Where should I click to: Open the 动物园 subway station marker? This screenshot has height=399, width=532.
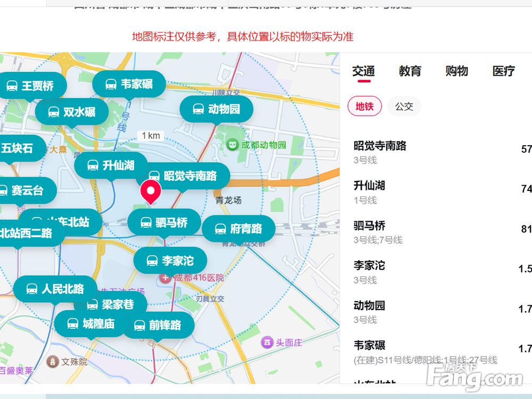click(x=217, y=109)
